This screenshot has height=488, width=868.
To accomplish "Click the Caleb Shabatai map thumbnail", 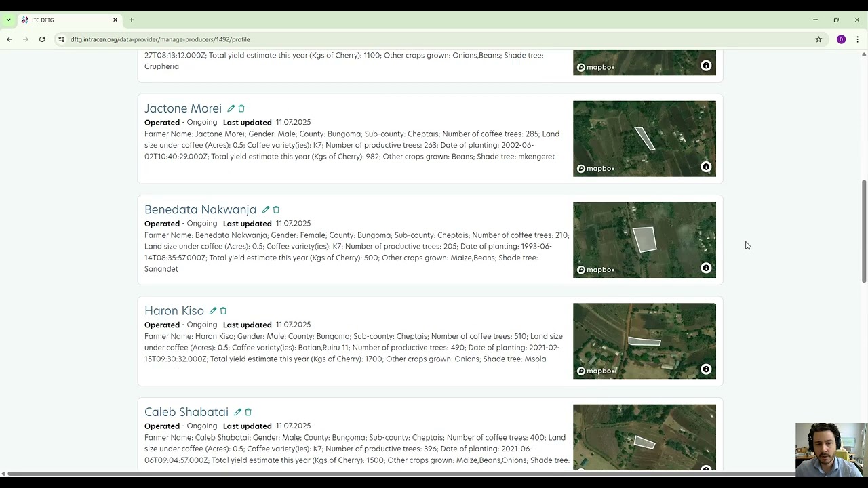I will [644, 437].
